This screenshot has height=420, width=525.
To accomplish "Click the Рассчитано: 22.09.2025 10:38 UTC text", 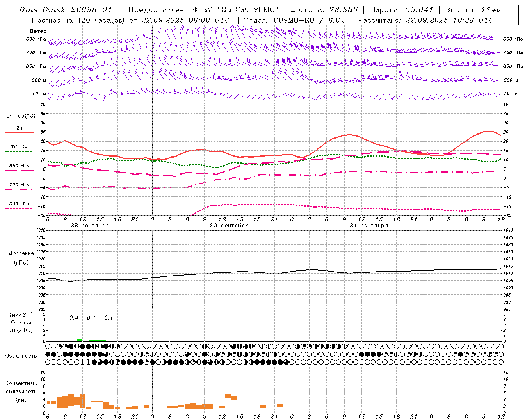I will coord(426,20).
